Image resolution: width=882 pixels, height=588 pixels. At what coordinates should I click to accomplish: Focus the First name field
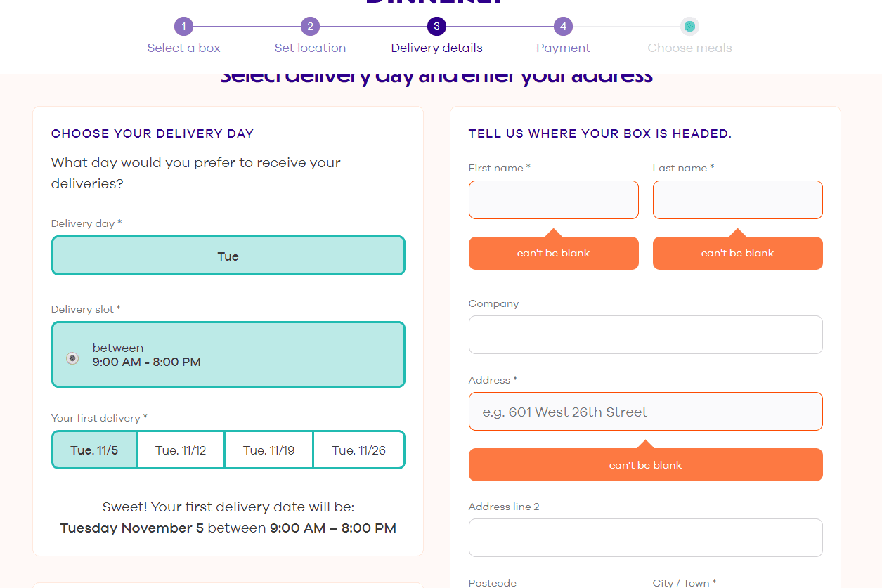coord(554,200)
